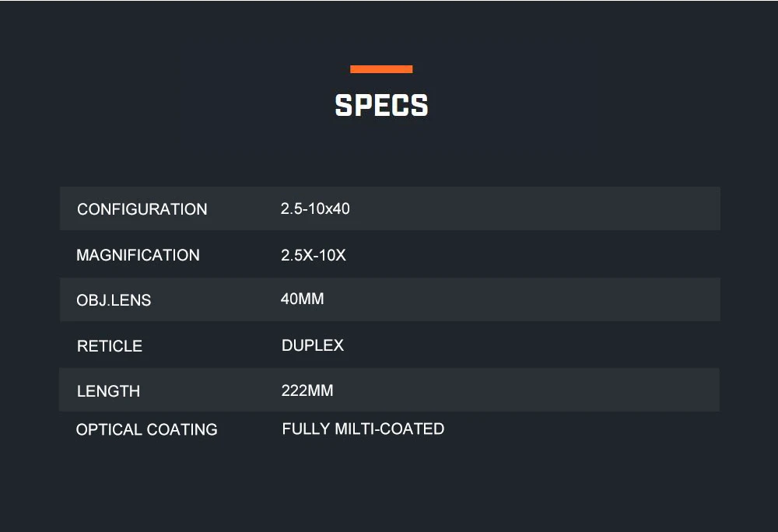Click the 2.5X-10X magnification value

click(313, 255)
